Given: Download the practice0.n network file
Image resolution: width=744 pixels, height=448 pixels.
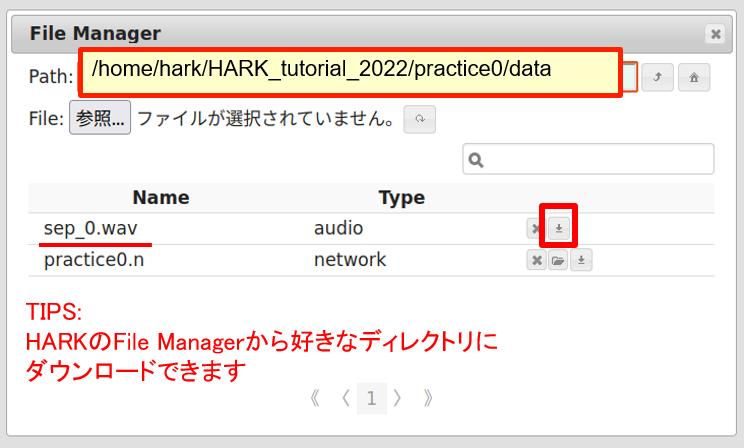Looking at the screenshot, I should point(581,261).
